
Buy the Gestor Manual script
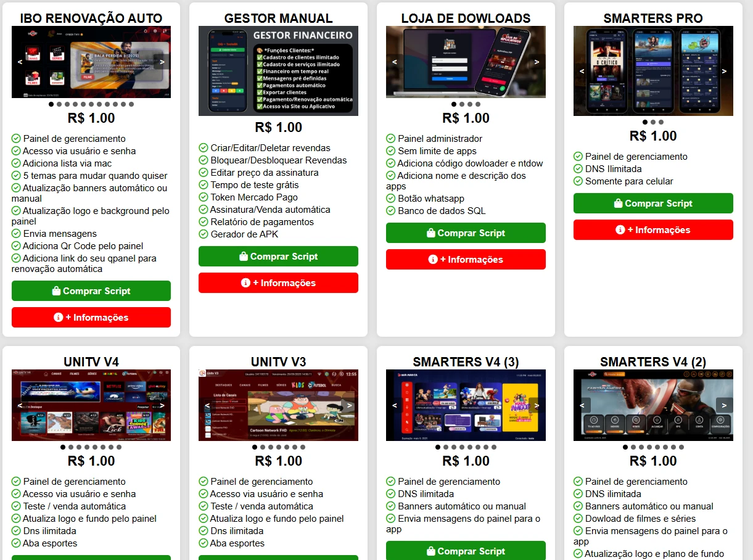coord(278,257)
